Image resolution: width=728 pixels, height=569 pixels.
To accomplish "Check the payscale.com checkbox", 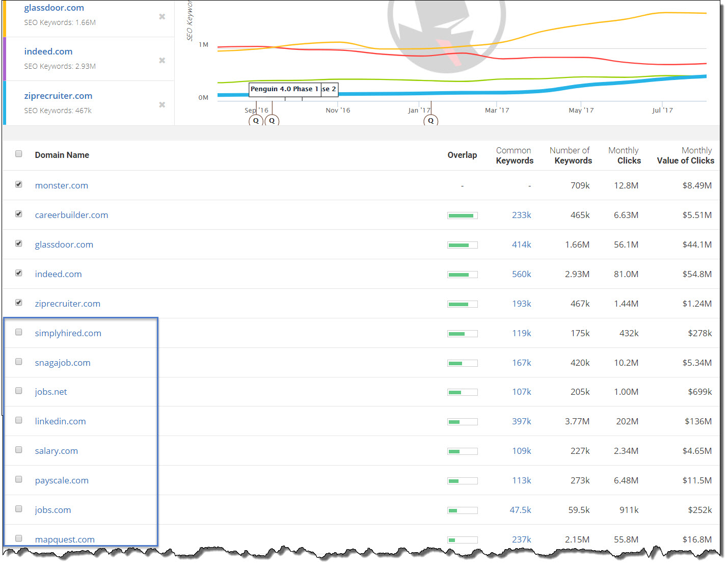I will [x=19, y=479].
